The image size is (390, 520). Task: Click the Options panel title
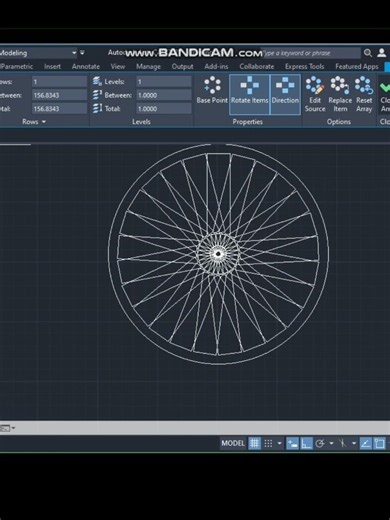pos(338,122)
